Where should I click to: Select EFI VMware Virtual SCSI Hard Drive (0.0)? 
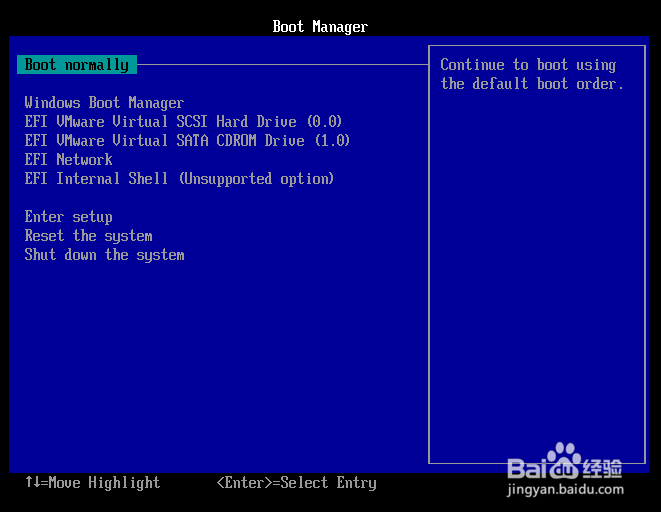pyautogui.click(x=183, y=121)
